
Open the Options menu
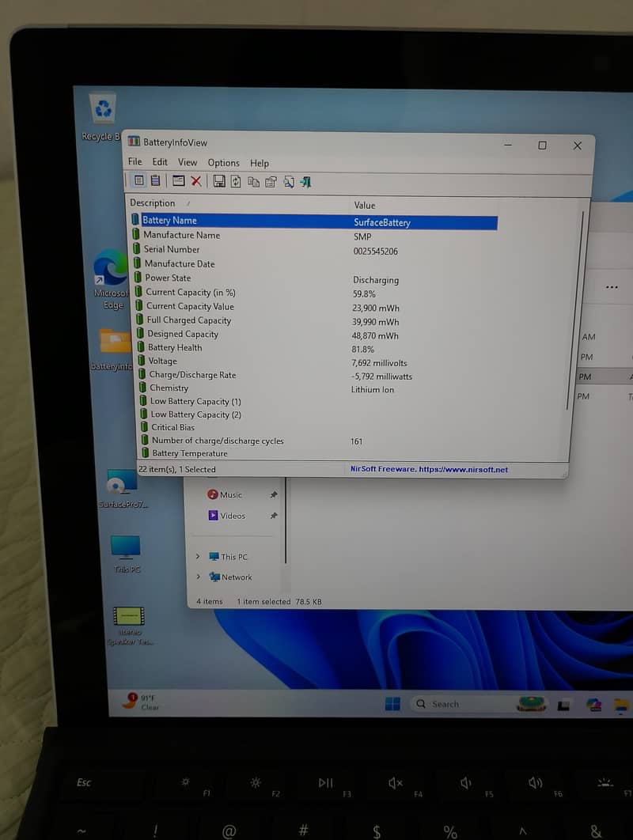(223, 163)
